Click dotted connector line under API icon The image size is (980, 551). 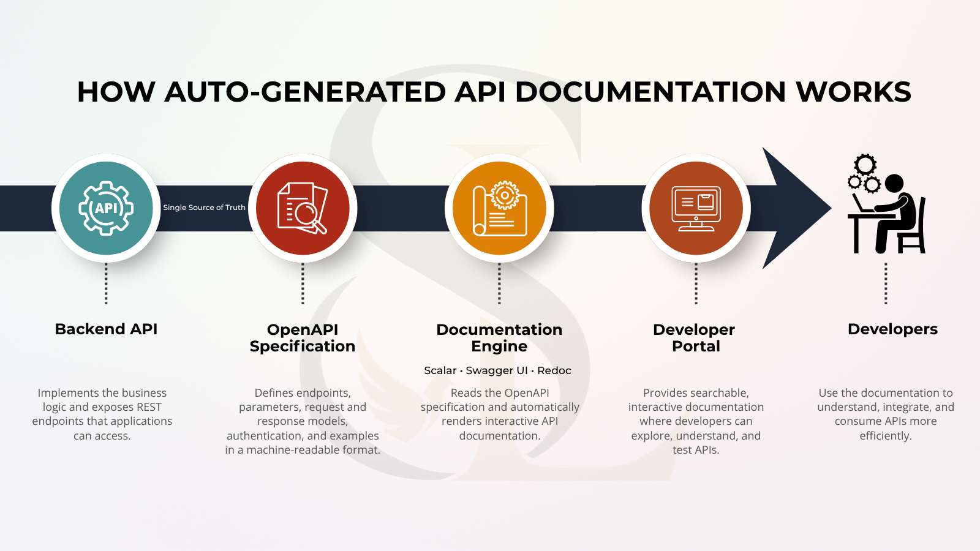106,283
